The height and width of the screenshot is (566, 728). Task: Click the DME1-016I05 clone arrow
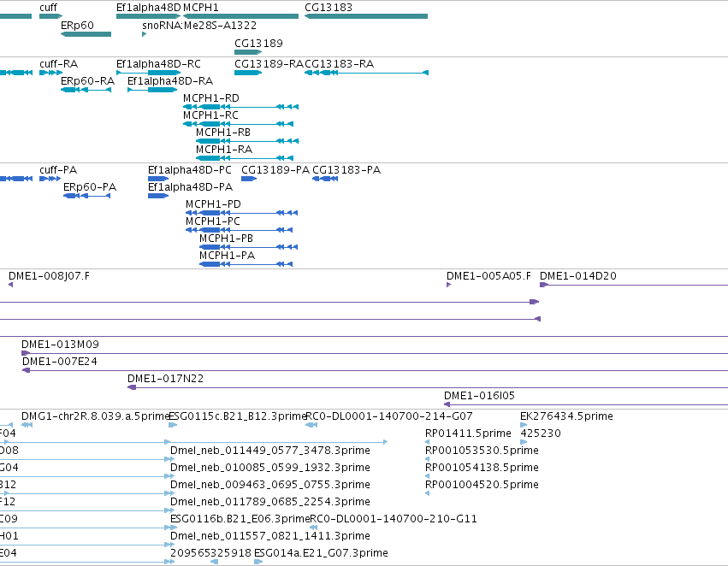[447, 404]
